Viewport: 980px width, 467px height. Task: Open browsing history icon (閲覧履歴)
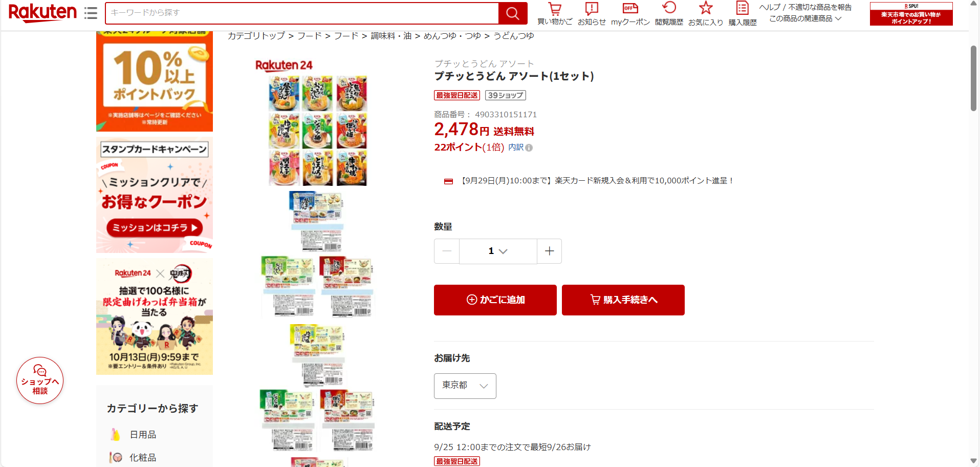click(x=669, y=13)
